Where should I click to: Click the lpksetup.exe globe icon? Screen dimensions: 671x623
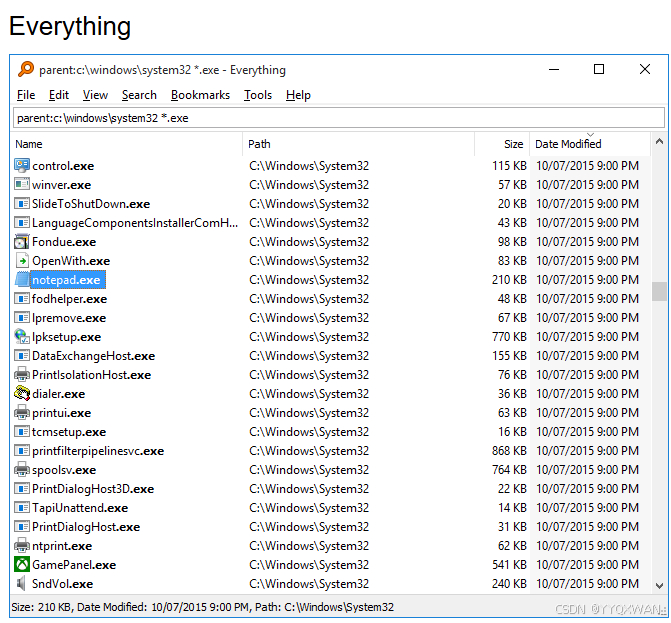(x=22, y=336)
